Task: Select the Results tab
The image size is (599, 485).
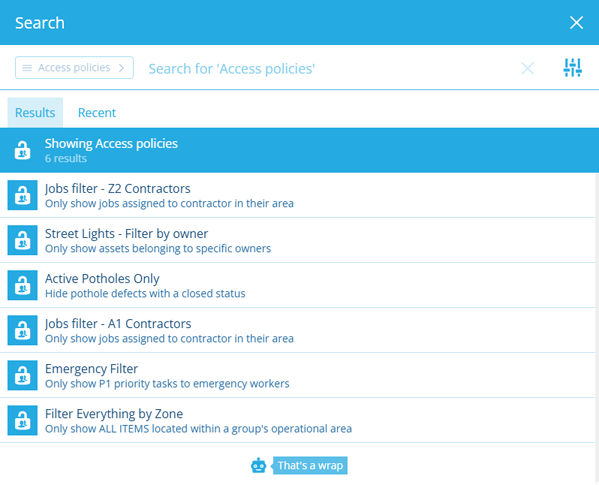Action: point(35,113)
